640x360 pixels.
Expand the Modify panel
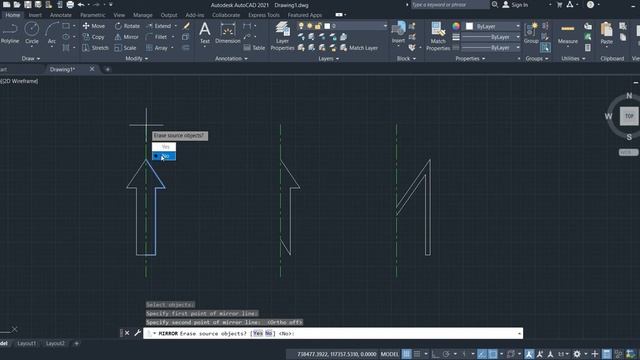(x=136, y=59)
